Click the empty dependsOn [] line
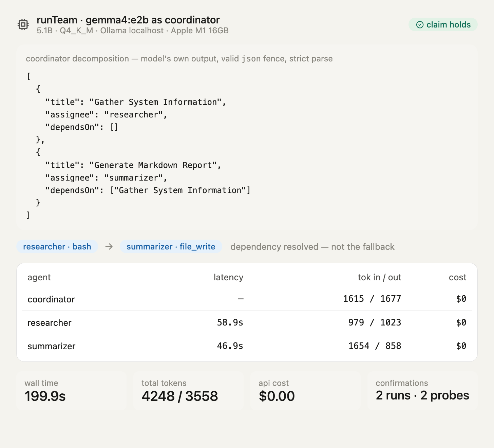The width and height of the screenshot is (494, 448). [82, 127]
